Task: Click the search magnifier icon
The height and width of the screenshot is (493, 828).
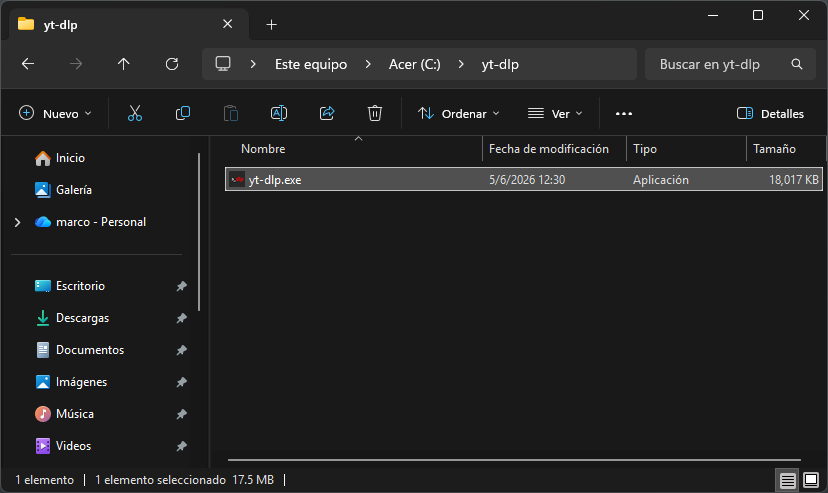Action: [797, 64]
